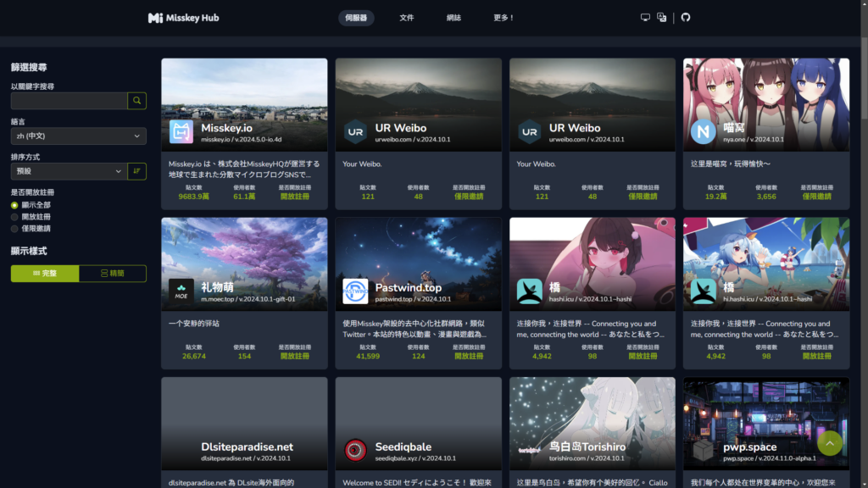The height and width of the screenshot is (488, 868).
Task: Open the language dropdown zh (中文)
Action: tap(79, 136)
